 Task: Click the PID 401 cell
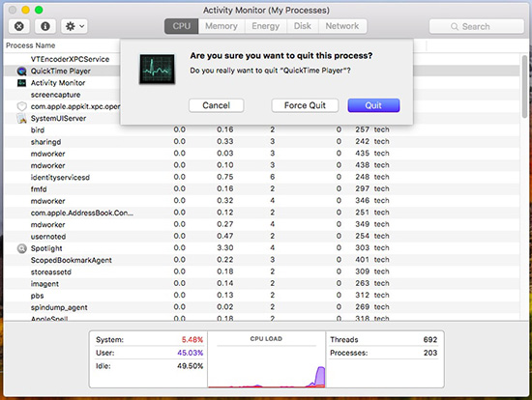[362, 260]
